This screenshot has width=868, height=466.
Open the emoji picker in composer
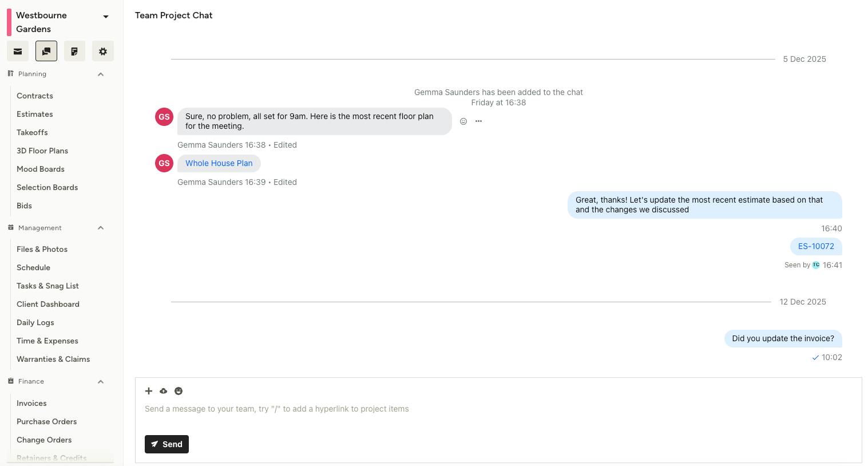[x=179, y=391]
